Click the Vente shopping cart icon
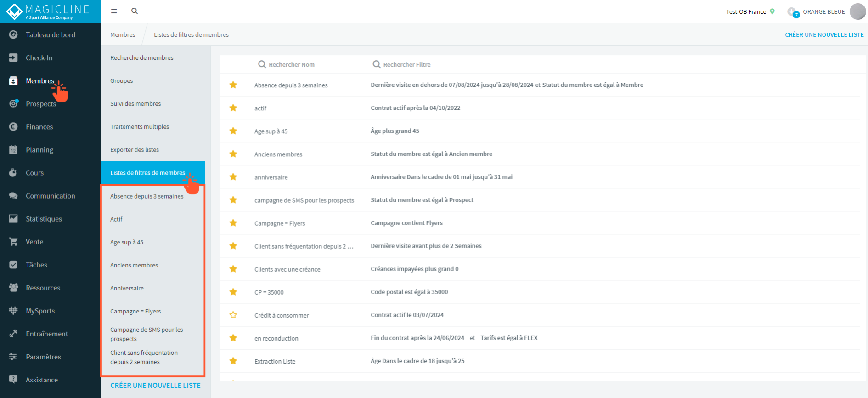Screen dimensions: 868x398 click(x=13, y=241)
